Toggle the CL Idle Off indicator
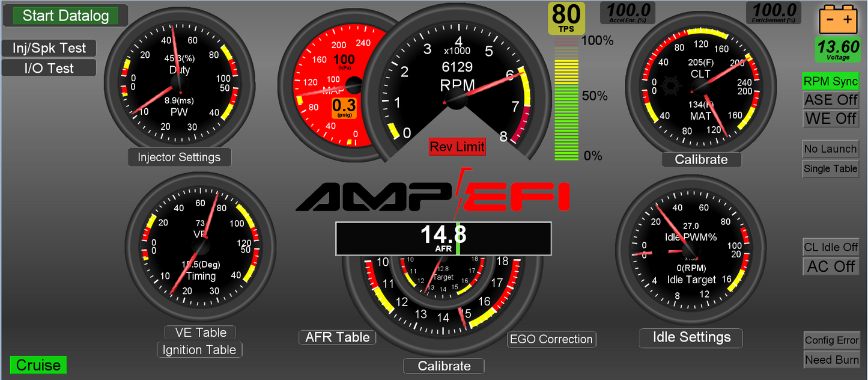The width and height of the screenshot is (868, 380). pos(831,247)
